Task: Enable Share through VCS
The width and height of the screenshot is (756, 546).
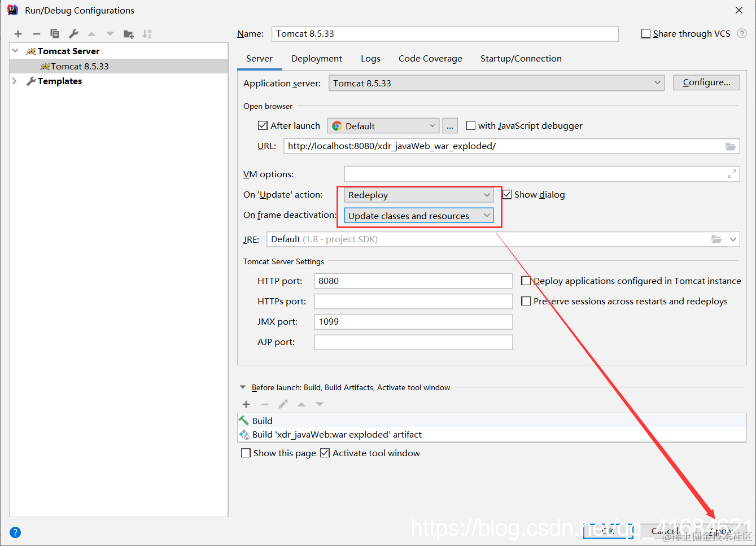Action: (646, 34)
